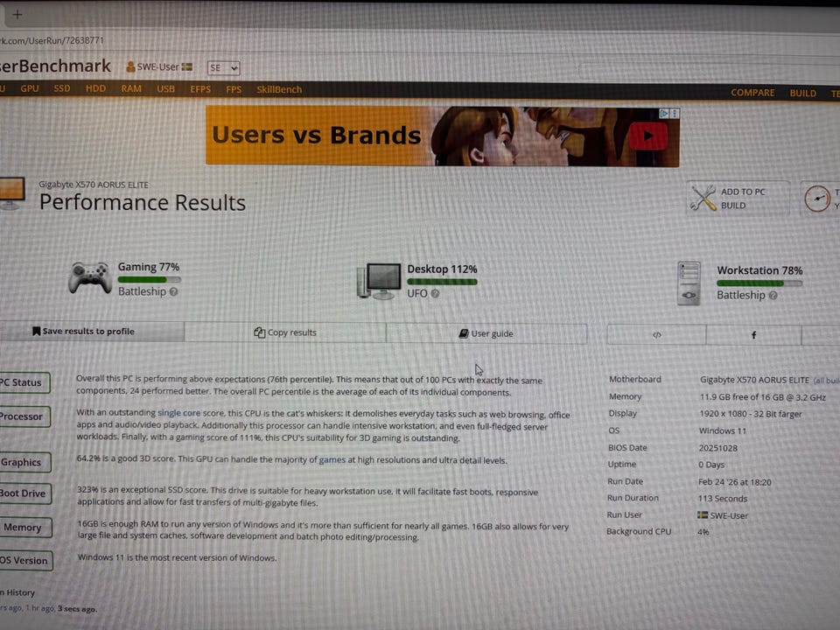Open the GPU menu tab
The width and height of the screenshot is (840, 630).
click(x=30, y=88)
